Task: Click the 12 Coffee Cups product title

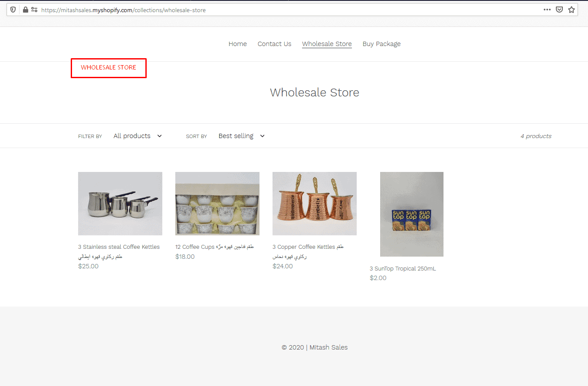Action: [214, 247]
